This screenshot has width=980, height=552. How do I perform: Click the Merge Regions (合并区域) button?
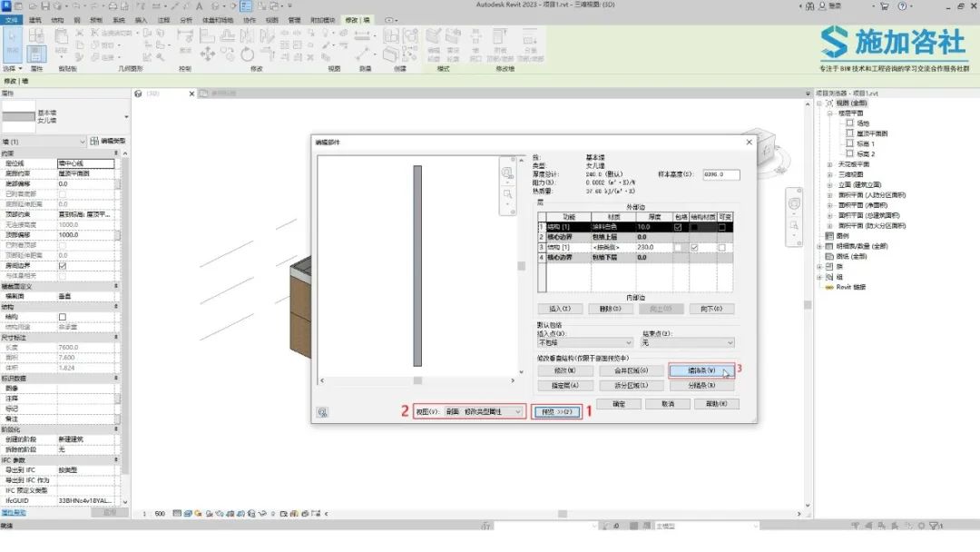tap(632, 370)
